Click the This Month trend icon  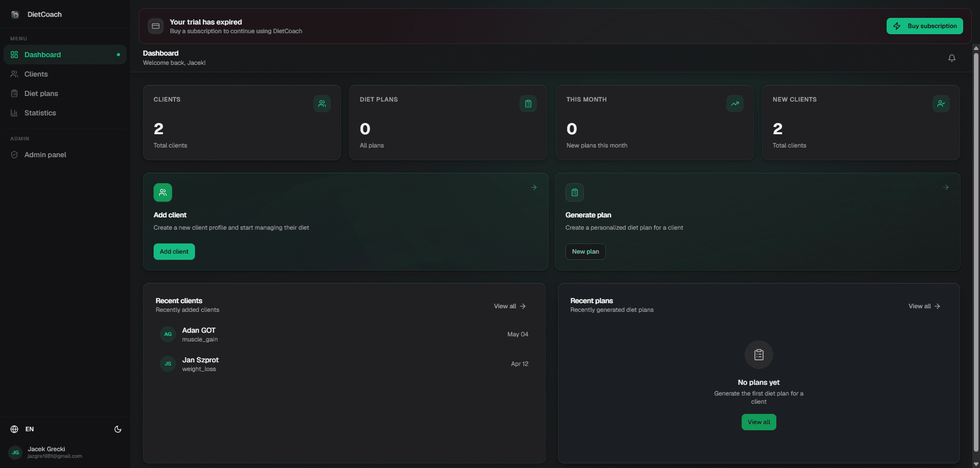(735, 104)
